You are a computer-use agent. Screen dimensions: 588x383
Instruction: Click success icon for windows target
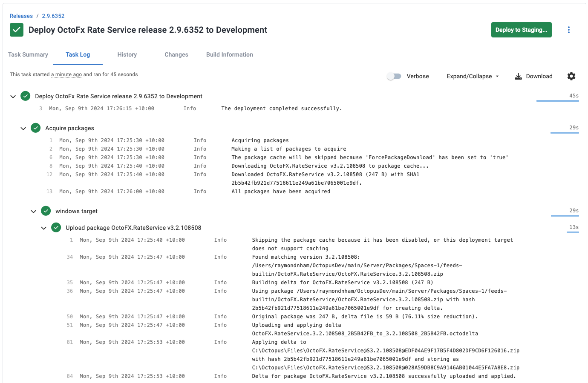[x=46, y=211]
